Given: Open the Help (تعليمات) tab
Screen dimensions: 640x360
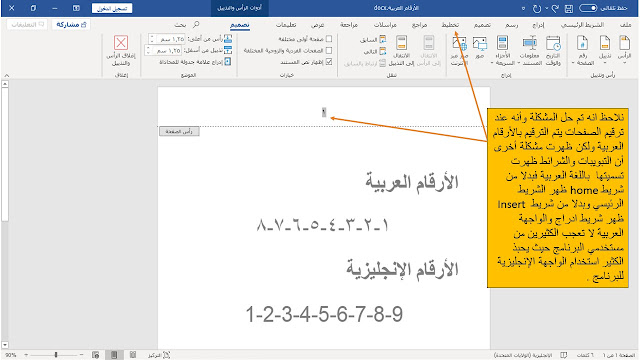Looking at the screenshot, I should [x=286, y=25].
